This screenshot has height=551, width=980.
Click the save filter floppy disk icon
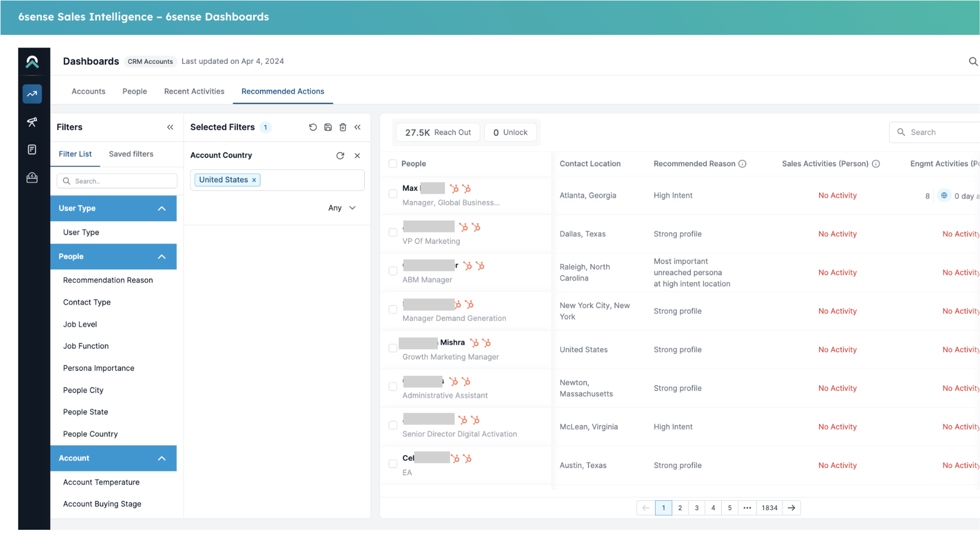point(328,127)
